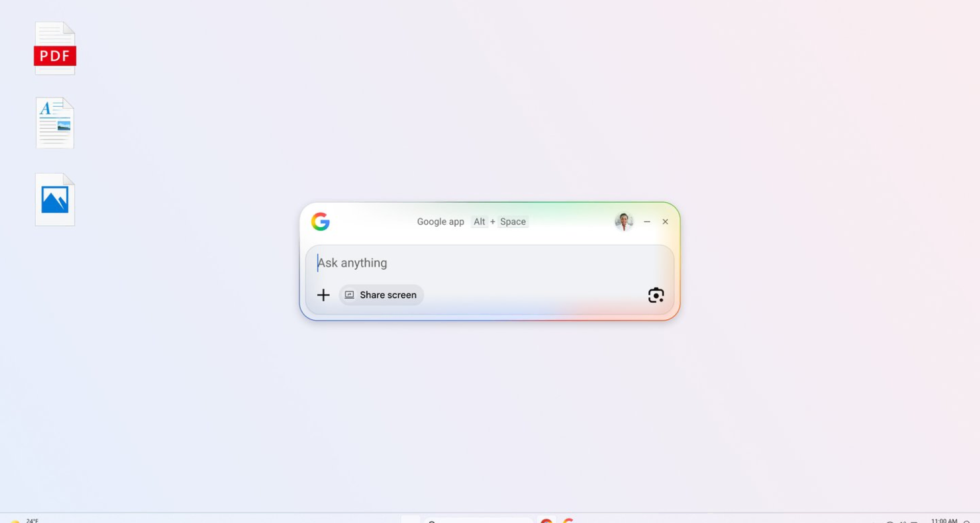Click the small screen icon in Share screen
This screenshot has width=980, height=523.
pyautogui.click(x=349, y=295)
